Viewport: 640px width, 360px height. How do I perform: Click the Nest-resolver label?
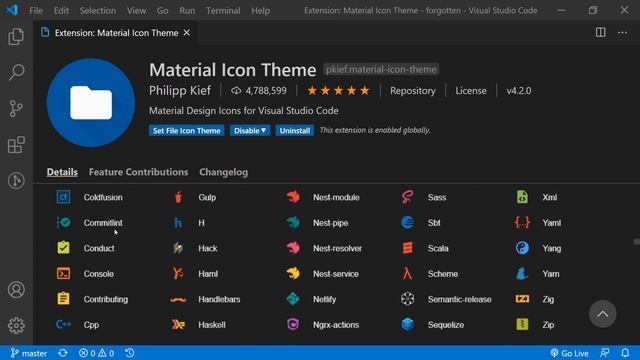[x=337, y=248]
